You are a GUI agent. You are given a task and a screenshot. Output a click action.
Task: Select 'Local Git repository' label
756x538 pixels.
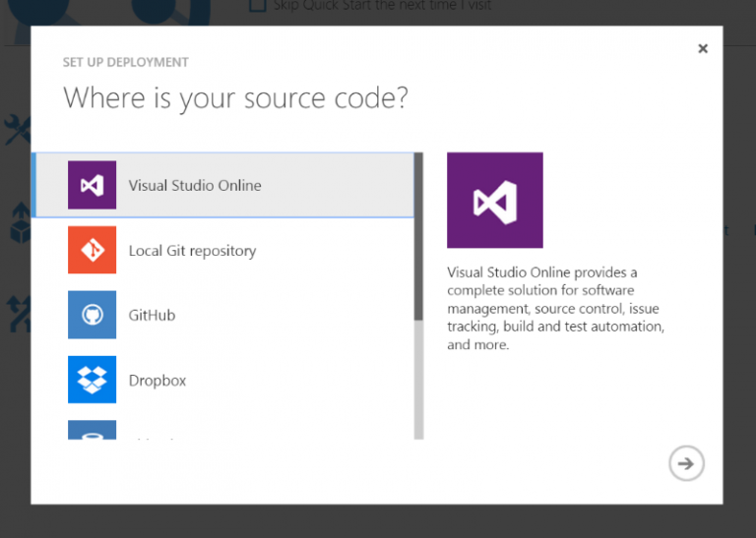pyautogui.click(x=192, y=251)
